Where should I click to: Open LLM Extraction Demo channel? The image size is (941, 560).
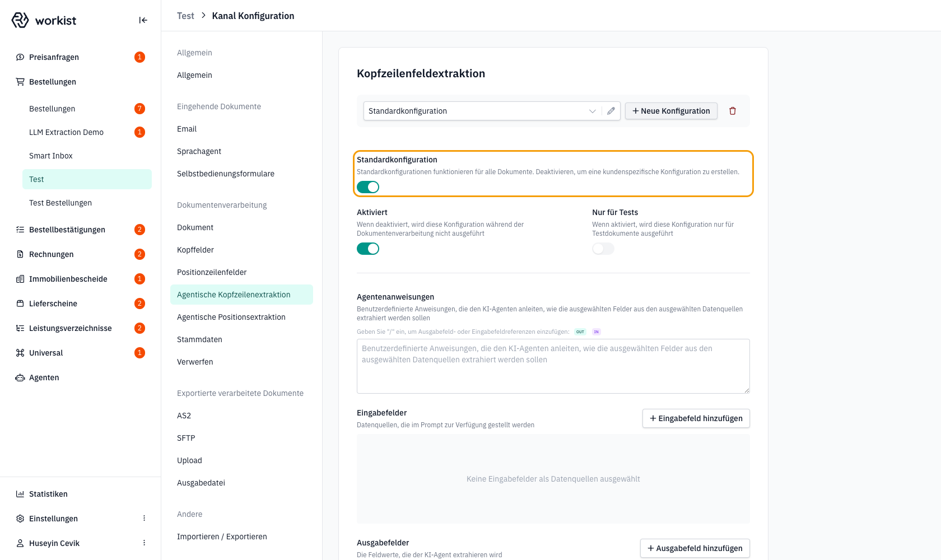[87, 132]
